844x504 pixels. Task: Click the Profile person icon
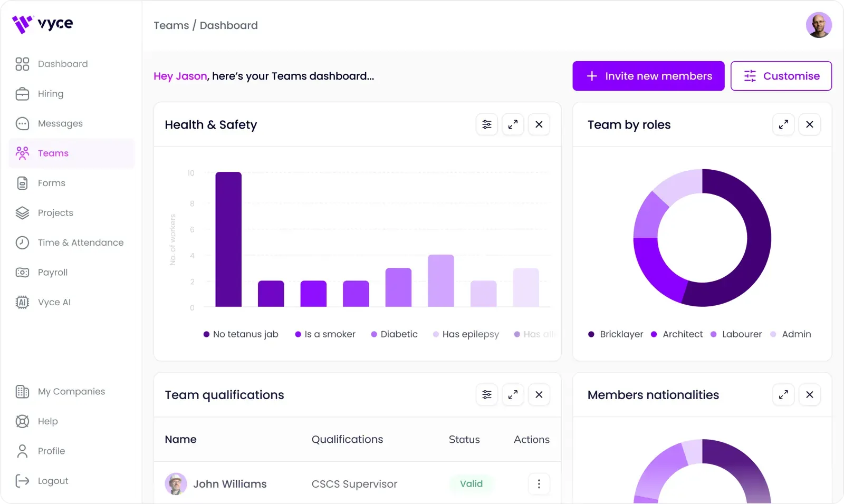pos(22,451)
